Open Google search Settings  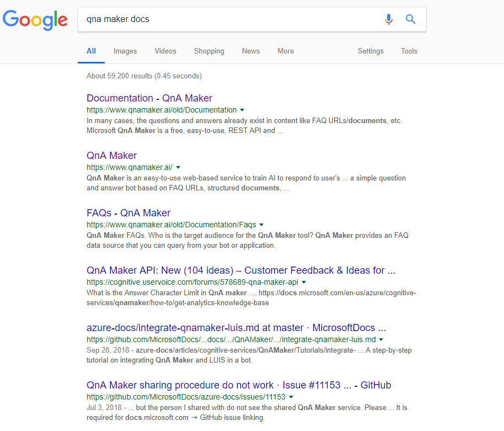[x=370, y=51]
